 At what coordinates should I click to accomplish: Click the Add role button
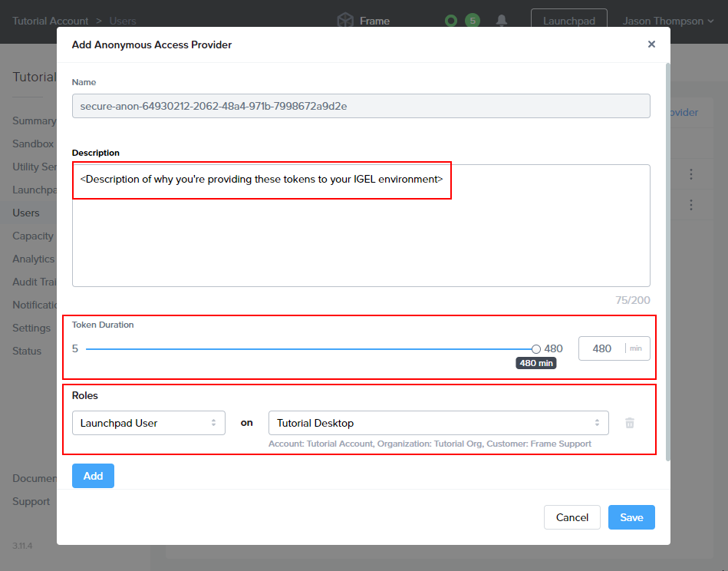[93, 476]
